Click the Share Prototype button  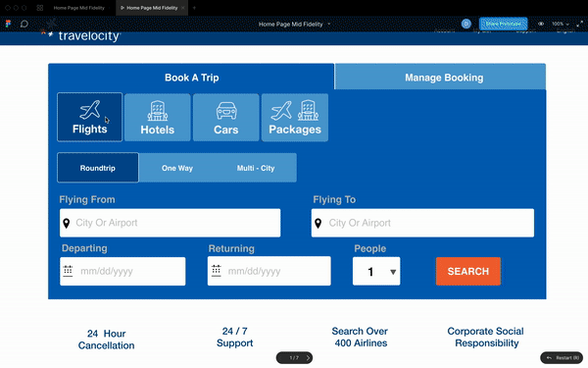504,24
